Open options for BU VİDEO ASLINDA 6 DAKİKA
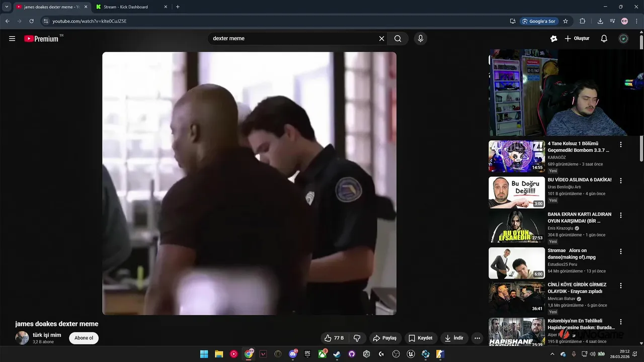 point(621,180)
